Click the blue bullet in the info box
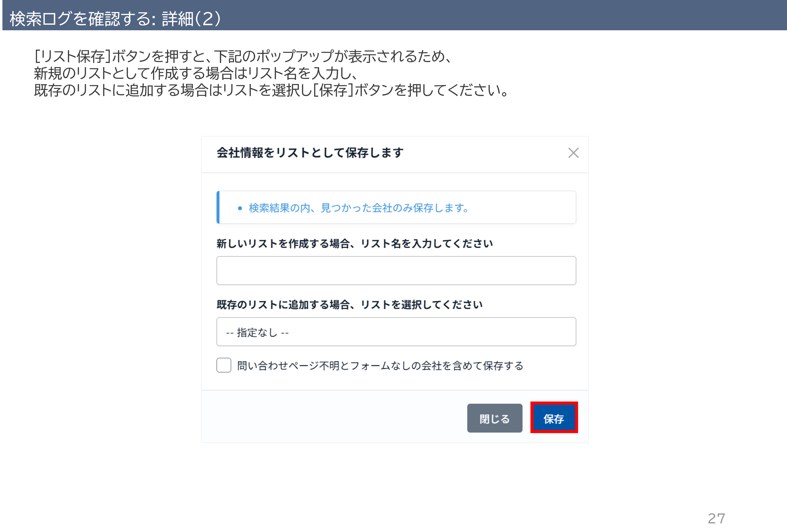 (240, 208)
